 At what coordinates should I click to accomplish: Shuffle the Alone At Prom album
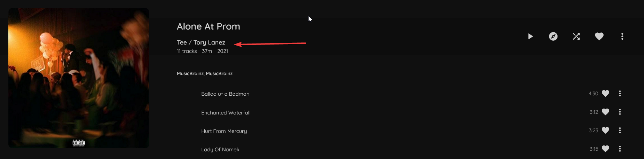point(576,37)
